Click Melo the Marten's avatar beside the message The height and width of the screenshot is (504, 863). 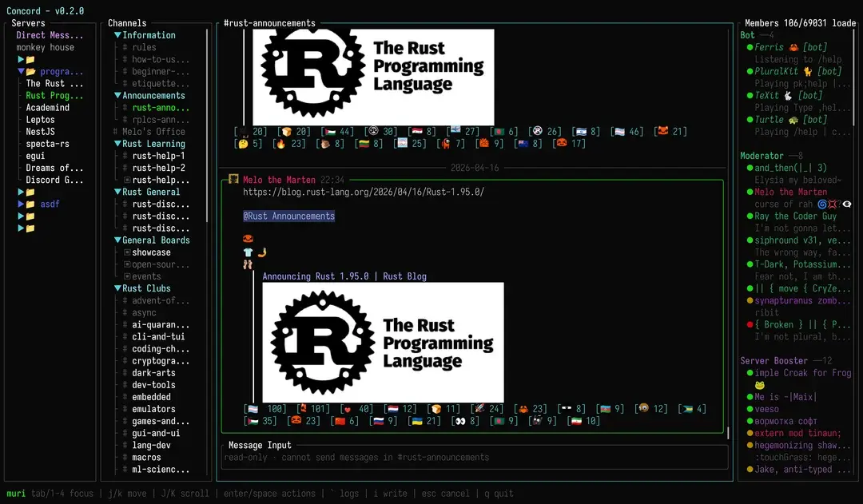click(x=233, y=180)
